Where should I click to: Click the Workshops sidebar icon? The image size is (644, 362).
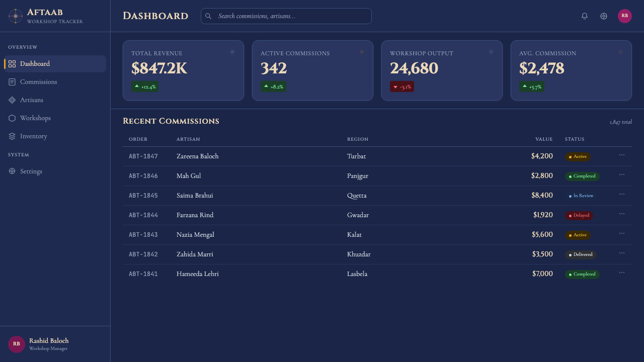click(12, 118)
